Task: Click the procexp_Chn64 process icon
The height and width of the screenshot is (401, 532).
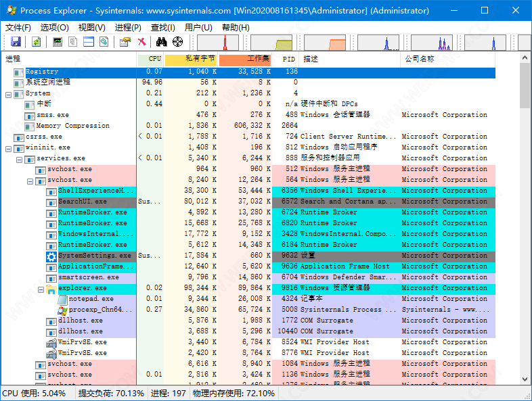Action: (62, 310)
